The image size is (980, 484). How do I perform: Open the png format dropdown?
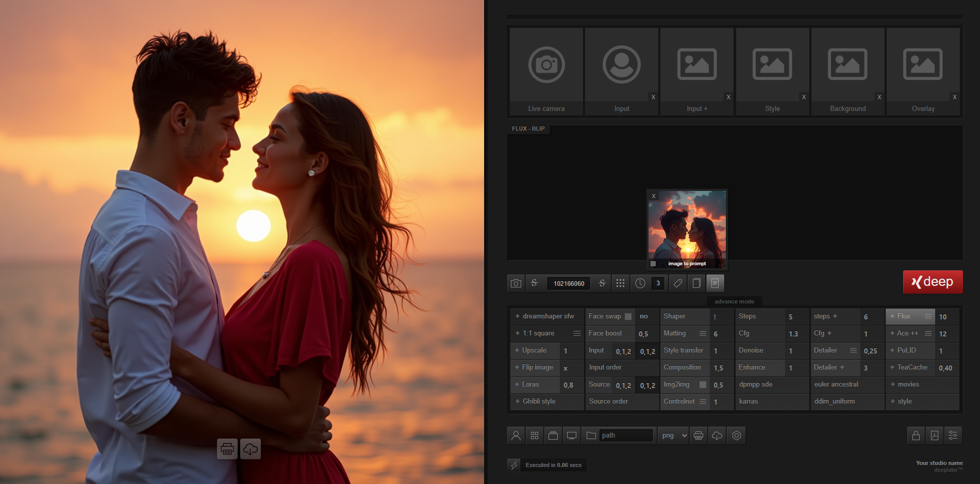(x=673, y=435)
